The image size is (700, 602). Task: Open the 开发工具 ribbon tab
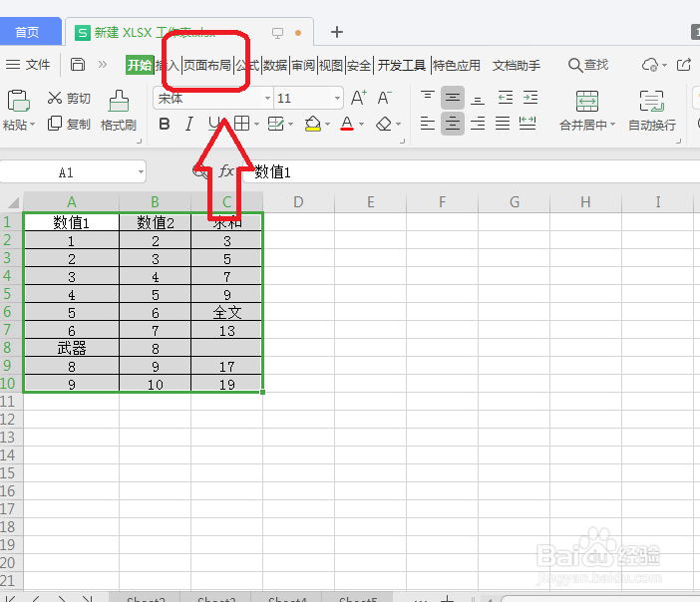click(402, 65)
